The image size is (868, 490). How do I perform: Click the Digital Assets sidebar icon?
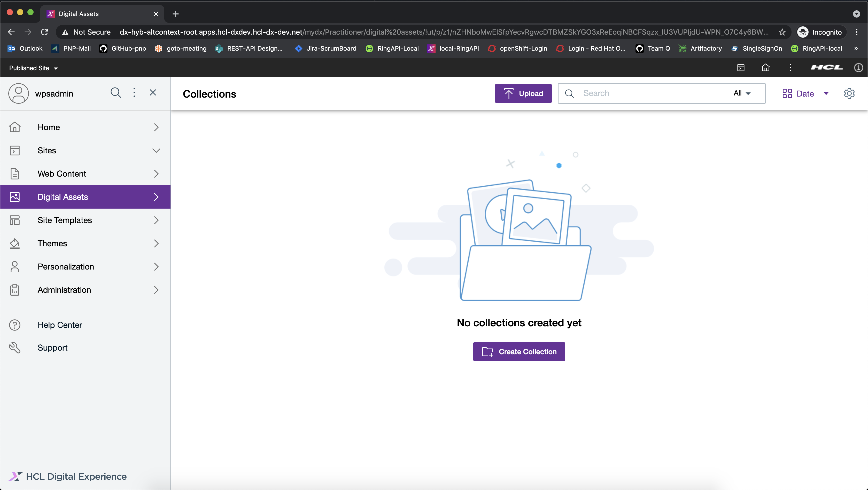(15, 197)
